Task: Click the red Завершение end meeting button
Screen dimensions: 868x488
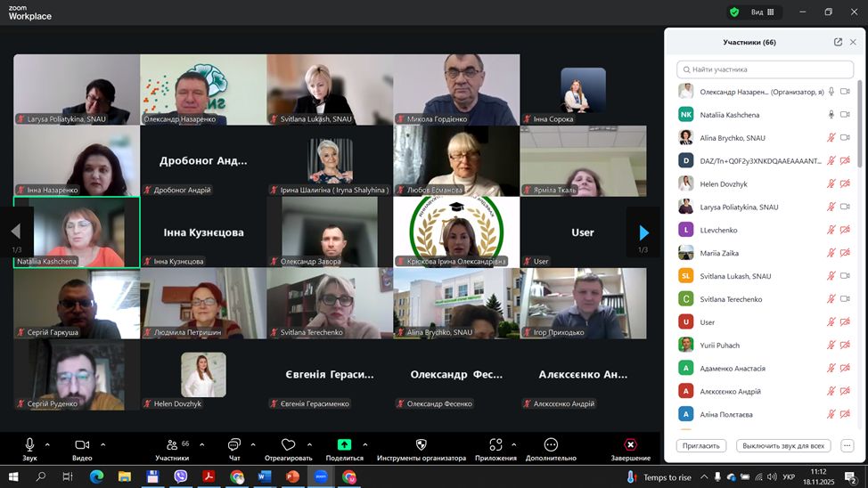Action: [630, 444]
